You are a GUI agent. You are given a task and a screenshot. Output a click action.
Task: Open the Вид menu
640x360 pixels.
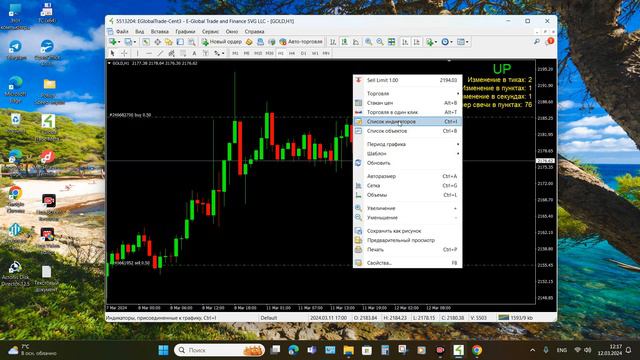[x=140, y=31]
